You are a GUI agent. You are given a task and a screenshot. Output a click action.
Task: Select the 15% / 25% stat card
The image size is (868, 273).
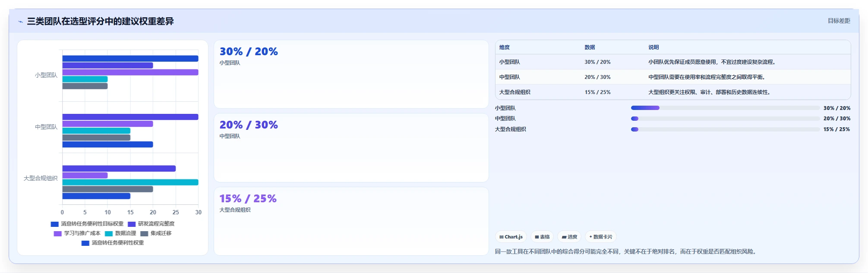tap(351, 221)
